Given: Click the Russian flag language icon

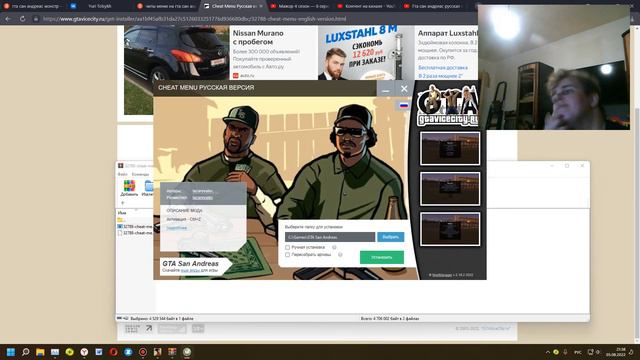Looking at the screenshot, I should coord(404,105).
